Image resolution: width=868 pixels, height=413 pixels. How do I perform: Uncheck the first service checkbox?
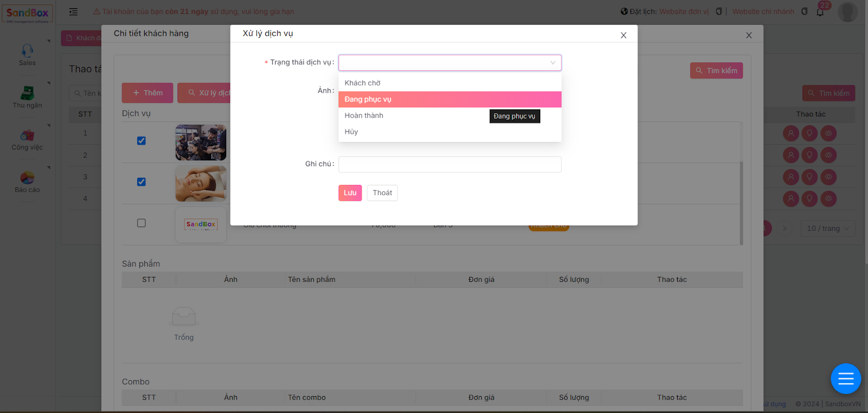142,141
